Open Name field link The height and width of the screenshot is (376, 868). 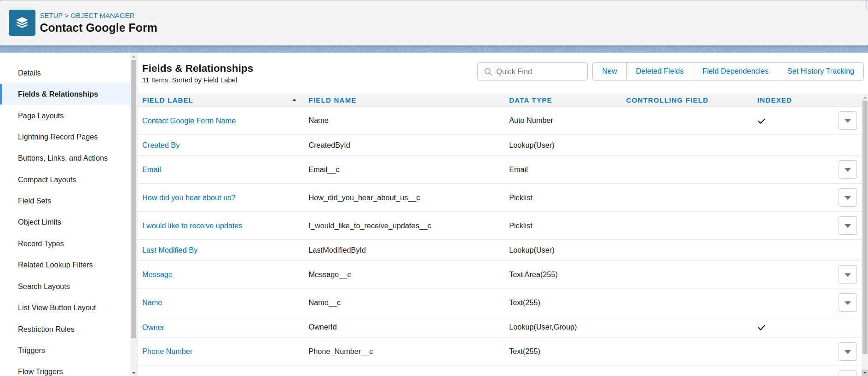152,302
